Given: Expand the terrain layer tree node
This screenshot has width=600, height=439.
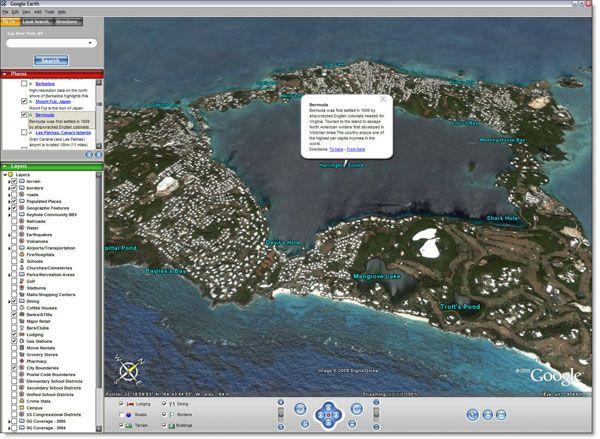Looking at the screenshot, I should click(x=9, y=181).
